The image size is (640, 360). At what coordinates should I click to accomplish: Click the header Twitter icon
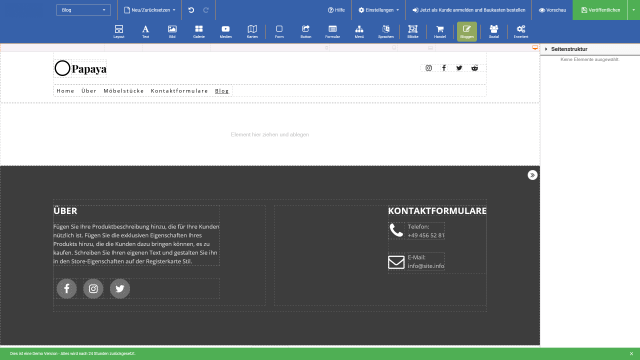(x=459, y=68)
